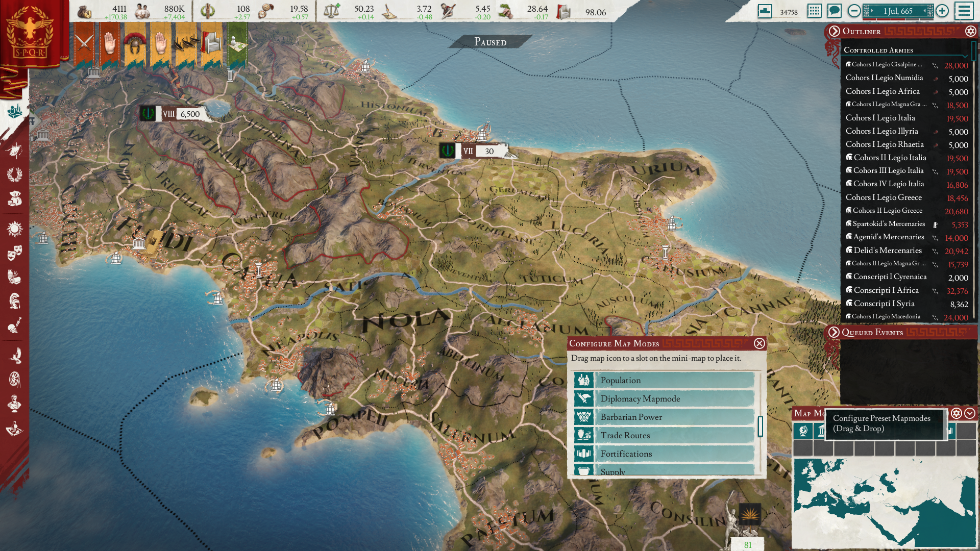
Task: Open the wheel technology sidebar icon
Action: pos(15,380)
